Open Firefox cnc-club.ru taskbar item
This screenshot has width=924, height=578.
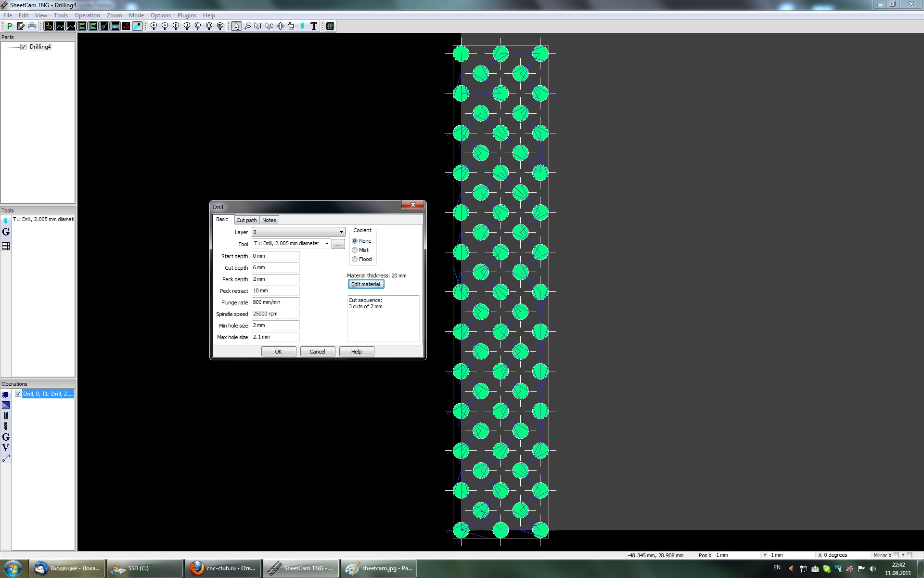pyautogui.click(x=223, y=568)
